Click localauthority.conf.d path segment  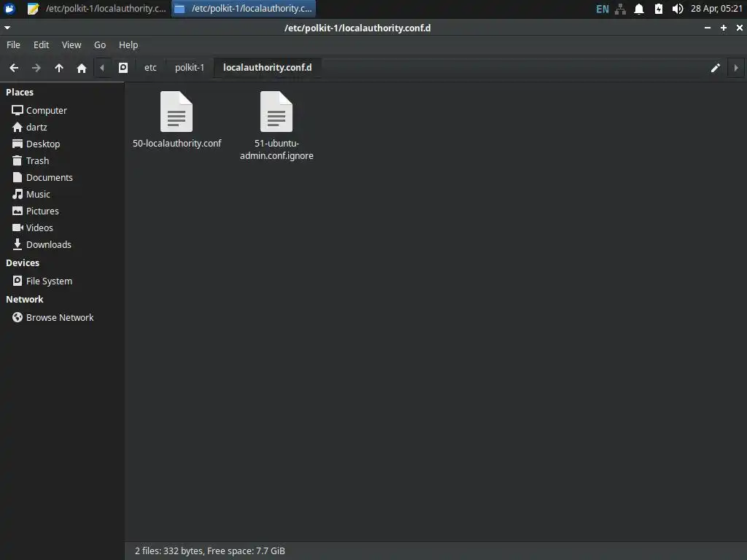tap(267, 68)
